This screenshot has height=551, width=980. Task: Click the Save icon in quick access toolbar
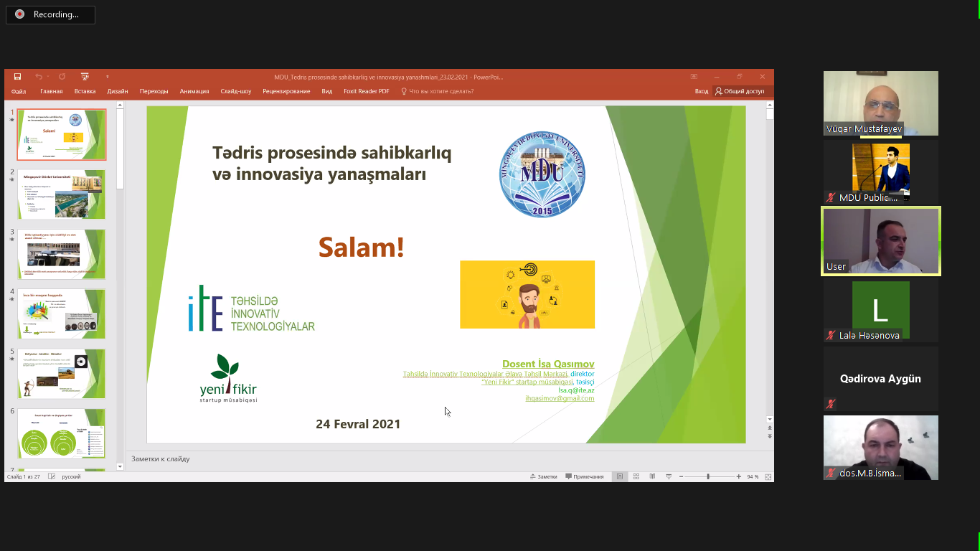[17, 77]
